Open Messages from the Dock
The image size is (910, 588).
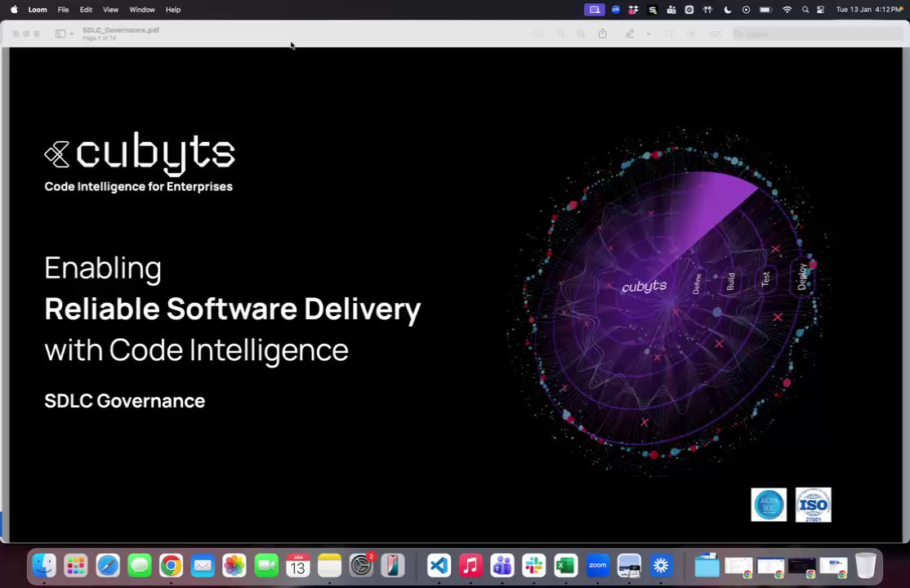tap(140, 565)
